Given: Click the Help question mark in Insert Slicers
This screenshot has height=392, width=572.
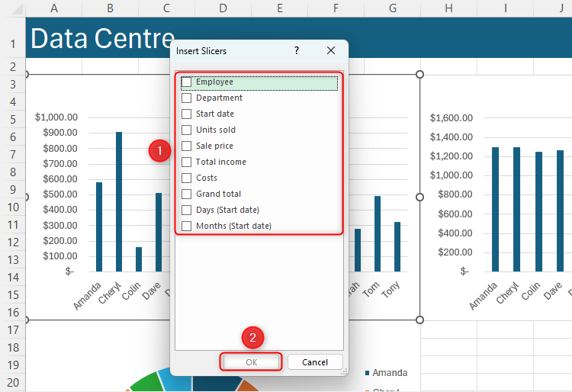Looking at the screenshot, I should click(x=297, y=51).
